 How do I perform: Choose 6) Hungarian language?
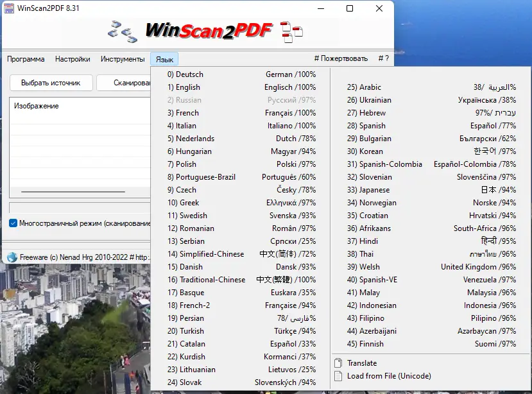[x=241, y=151]
